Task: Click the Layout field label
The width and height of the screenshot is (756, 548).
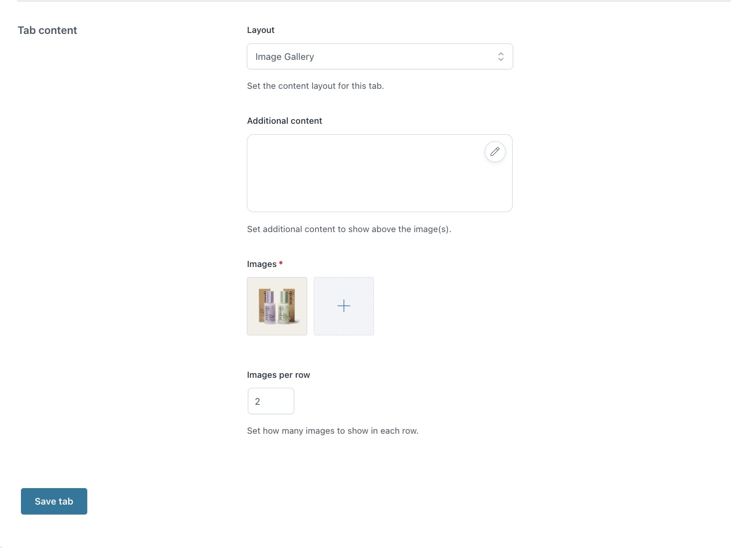Action: click(x=261, y=30)
